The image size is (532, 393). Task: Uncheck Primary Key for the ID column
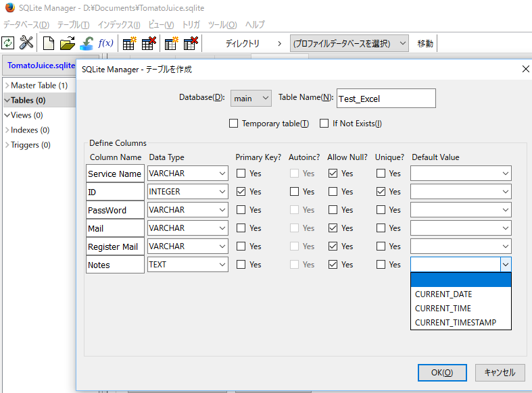pos(241,192)
